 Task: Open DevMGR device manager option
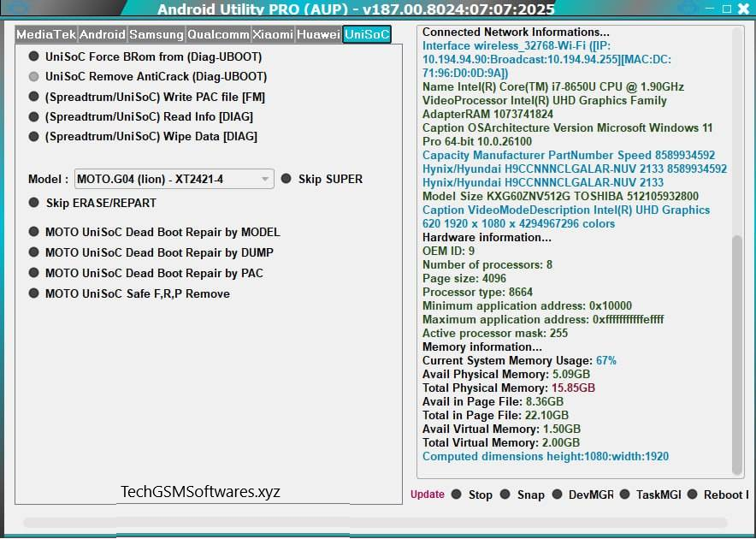[x=582, y=495]
